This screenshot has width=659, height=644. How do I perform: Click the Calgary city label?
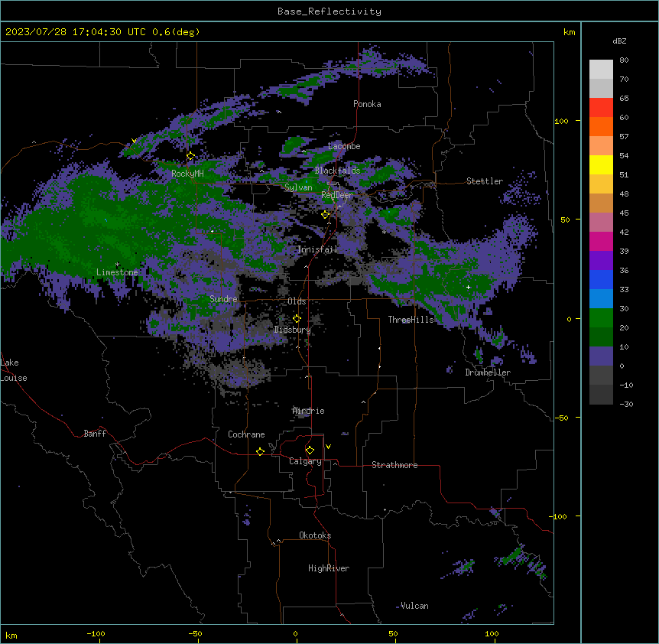(305, 461)
